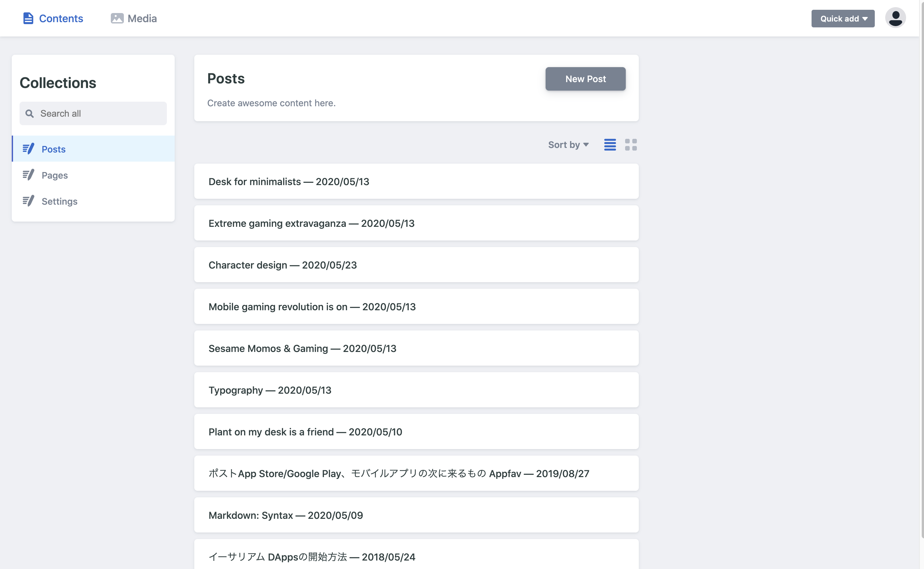Open Settings collection in sidebar
The image size is (924, 569).
(x=59, y=201)
